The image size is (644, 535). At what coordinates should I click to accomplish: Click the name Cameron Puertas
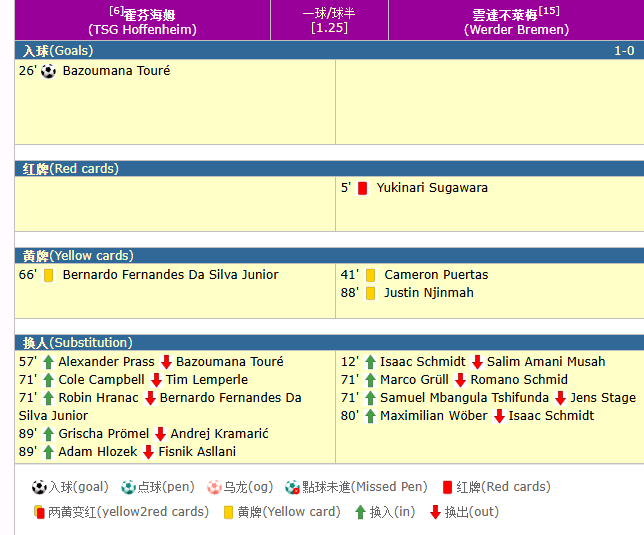coord(436,275)
